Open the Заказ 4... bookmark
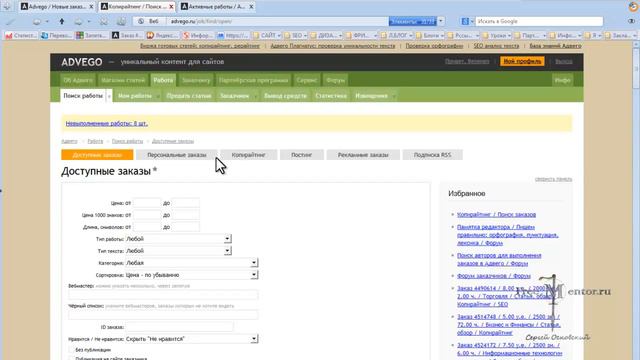This screenshot has height=360, width=640. (x=127, y=36)
